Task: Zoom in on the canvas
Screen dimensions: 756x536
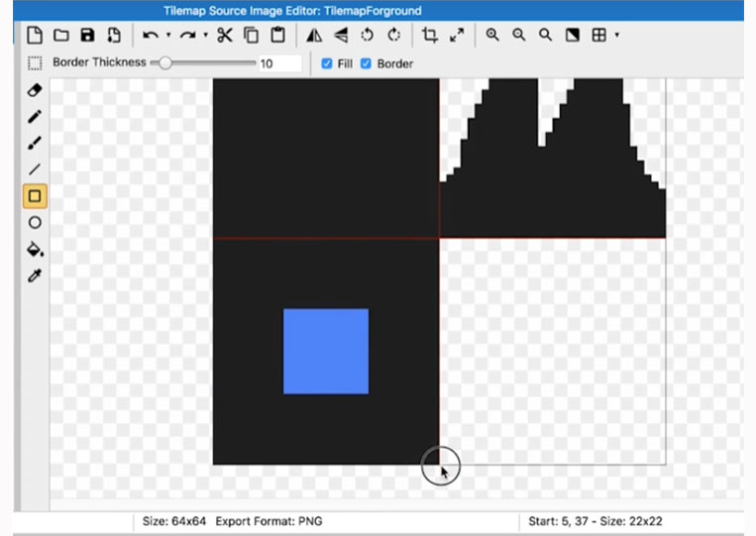Action: [x=492, y=35]
